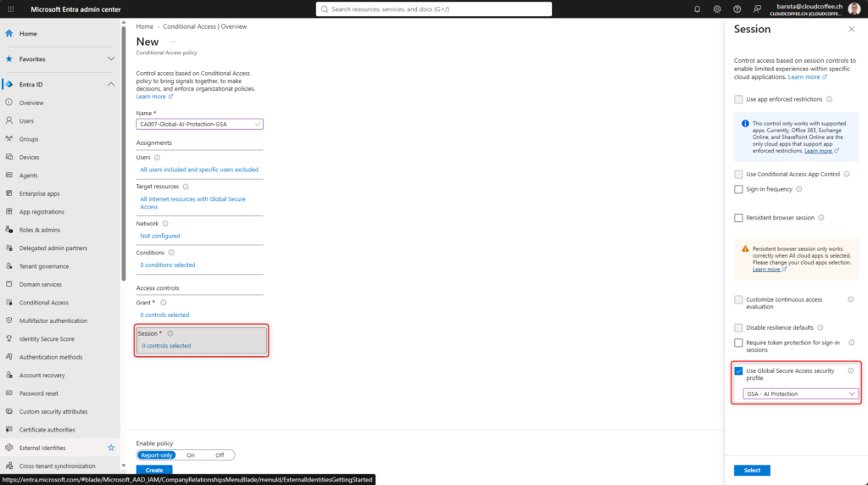Image resolution: width=868 pixels, height=485 pixels.
Task: Click the Multifactor authentication shield icon
Action: pyautogui.click(x=8, y=321)
